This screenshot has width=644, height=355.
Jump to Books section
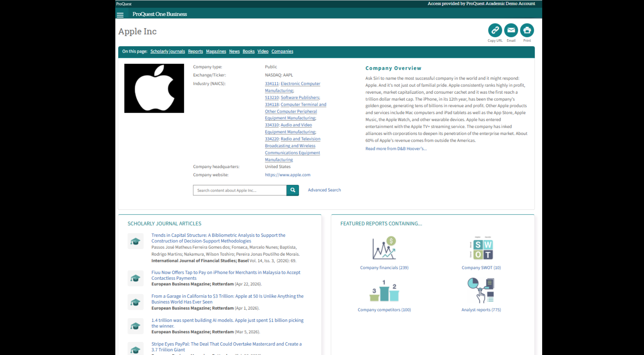(249, 51)
